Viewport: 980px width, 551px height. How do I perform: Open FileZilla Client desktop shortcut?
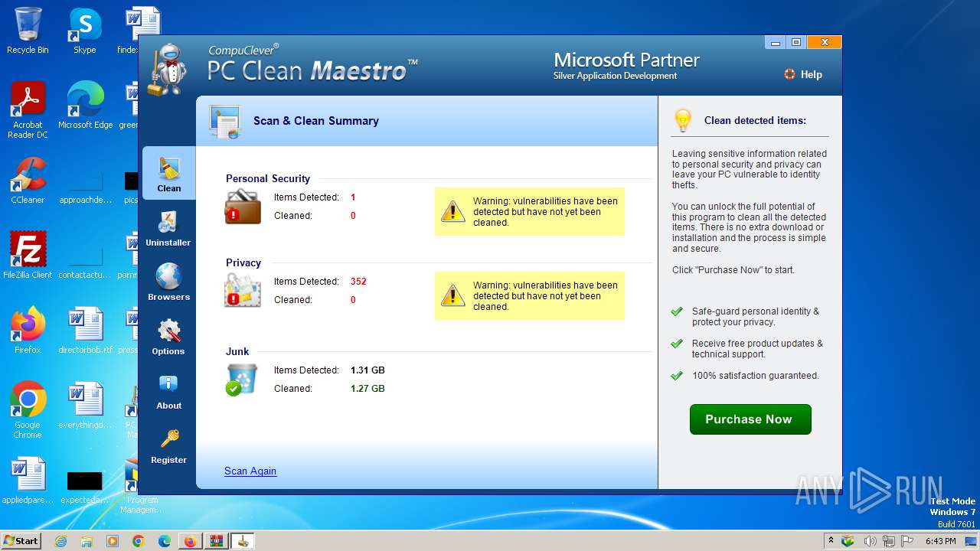(x=28, y=256)
